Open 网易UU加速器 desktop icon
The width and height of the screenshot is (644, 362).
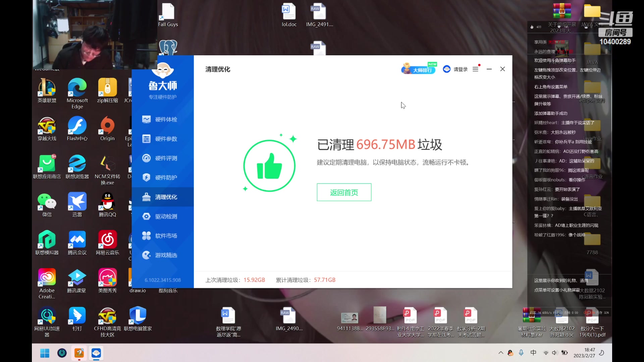pos(47,322)
